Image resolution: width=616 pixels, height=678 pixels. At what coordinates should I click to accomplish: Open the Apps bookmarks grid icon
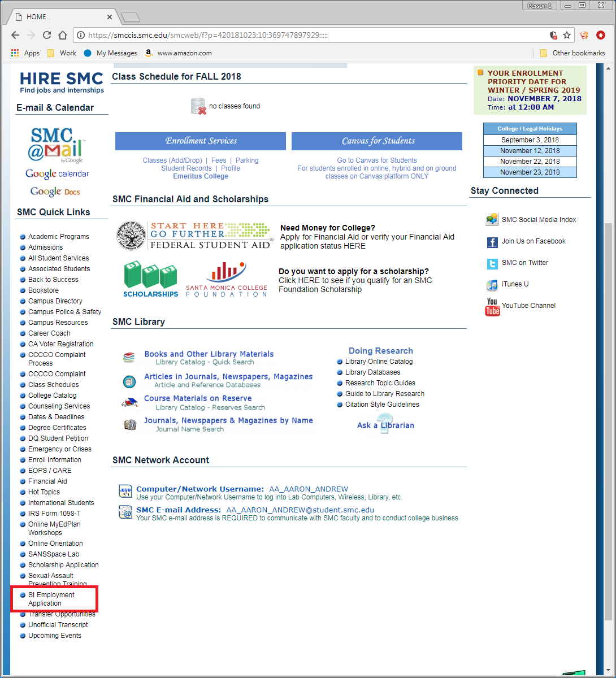click(15, 53)
